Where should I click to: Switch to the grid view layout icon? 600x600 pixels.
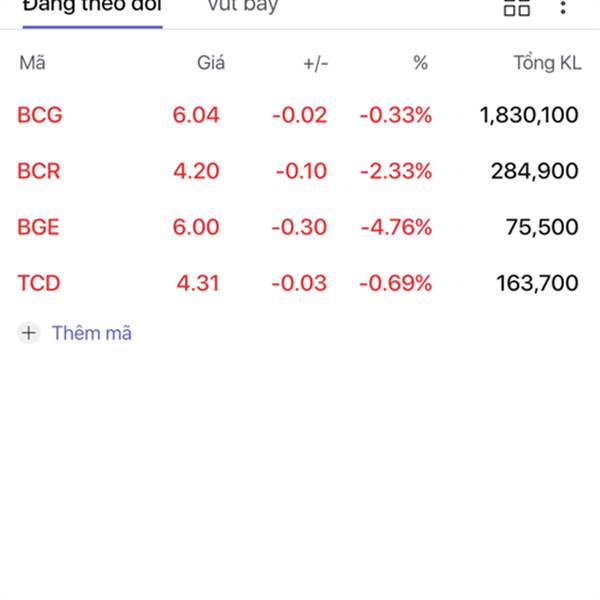click(517, 8)
